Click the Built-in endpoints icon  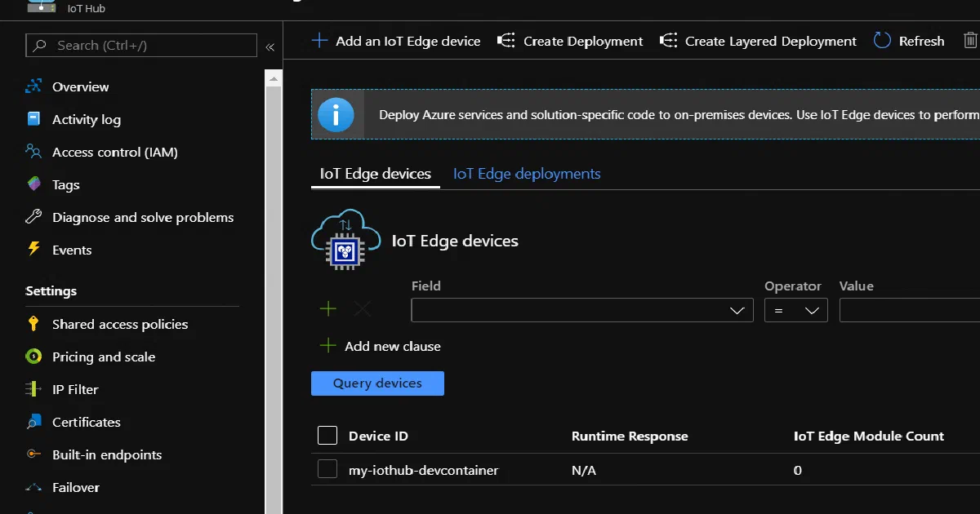[33, 454]
